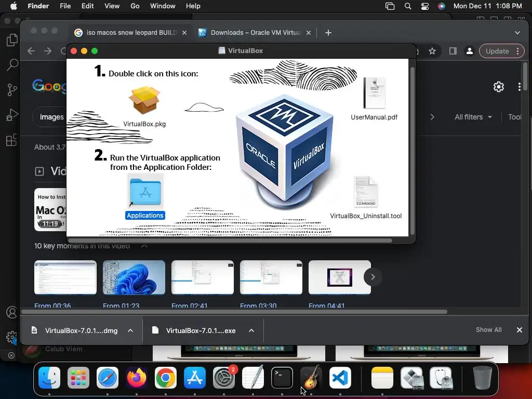Open Disk Utility from the Dock
The width and height of the screenshot is (532, 399).
tap(441, 378)
